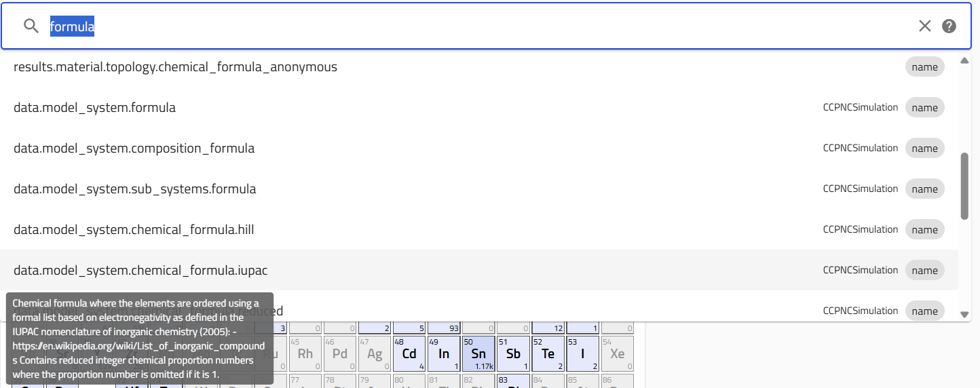Click name chip on chemical_formula_anonymous row
The height and width of the screenshot is (388, 980).
coord(924,67)
